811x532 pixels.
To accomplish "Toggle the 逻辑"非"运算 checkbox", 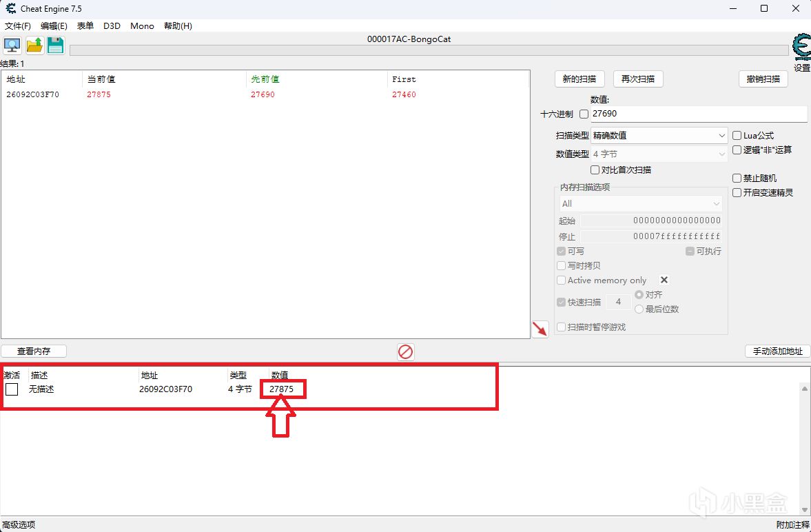I will point(737,150).
